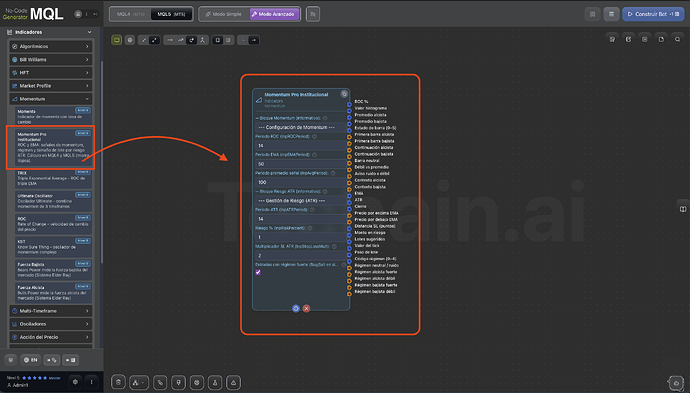Click help icon beside Riesgo % label
Viewport: 690px width, 393px height.
310,228
